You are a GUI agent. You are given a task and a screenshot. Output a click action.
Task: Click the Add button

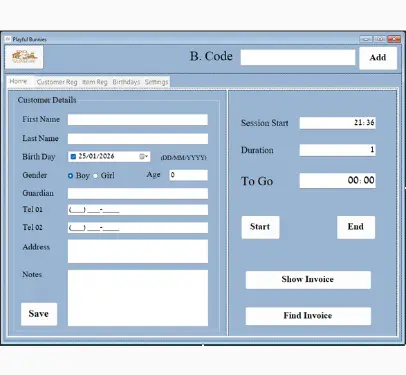(378, 58)
